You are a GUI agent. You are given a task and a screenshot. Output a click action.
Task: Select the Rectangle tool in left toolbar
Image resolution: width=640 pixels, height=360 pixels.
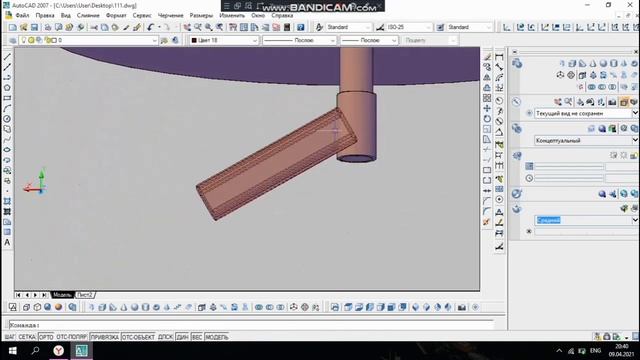(x=7, y=98)
